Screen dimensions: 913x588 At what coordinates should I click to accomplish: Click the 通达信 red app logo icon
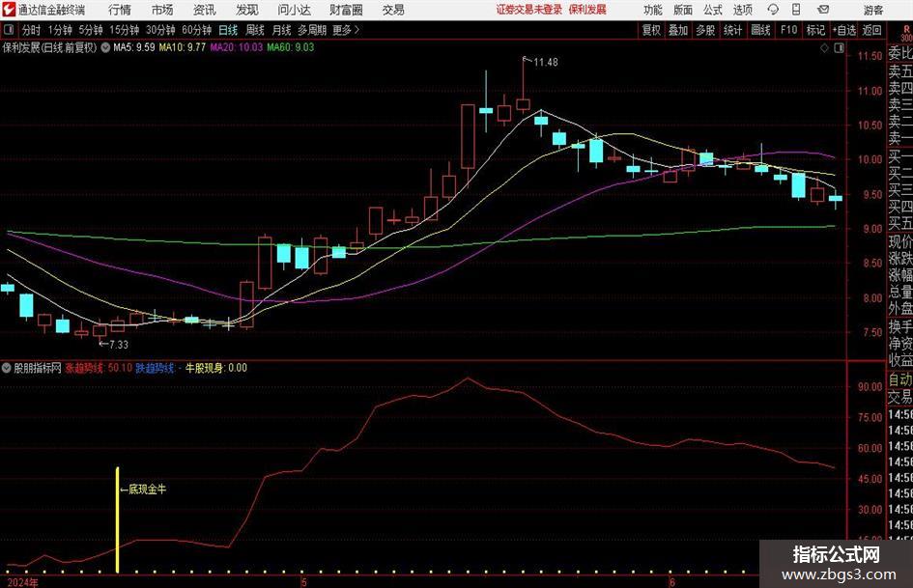(x=9, y=10)
